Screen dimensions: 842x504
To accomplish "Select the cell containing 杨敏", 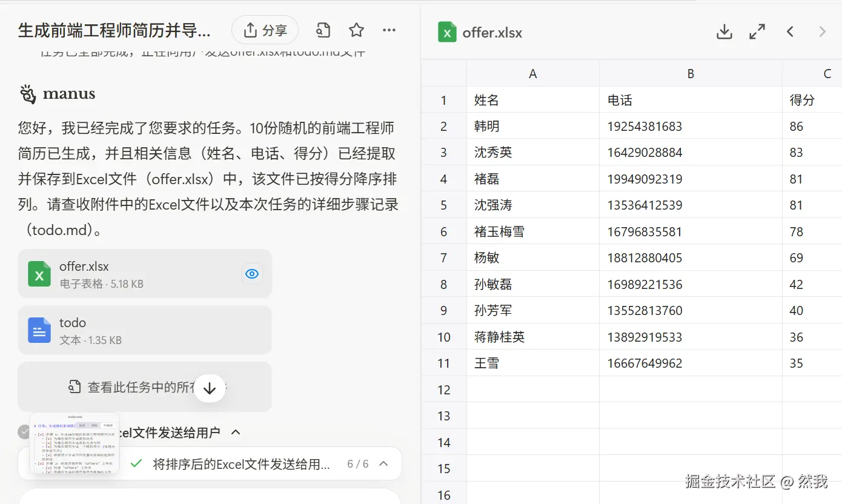I will coord(533,258).
